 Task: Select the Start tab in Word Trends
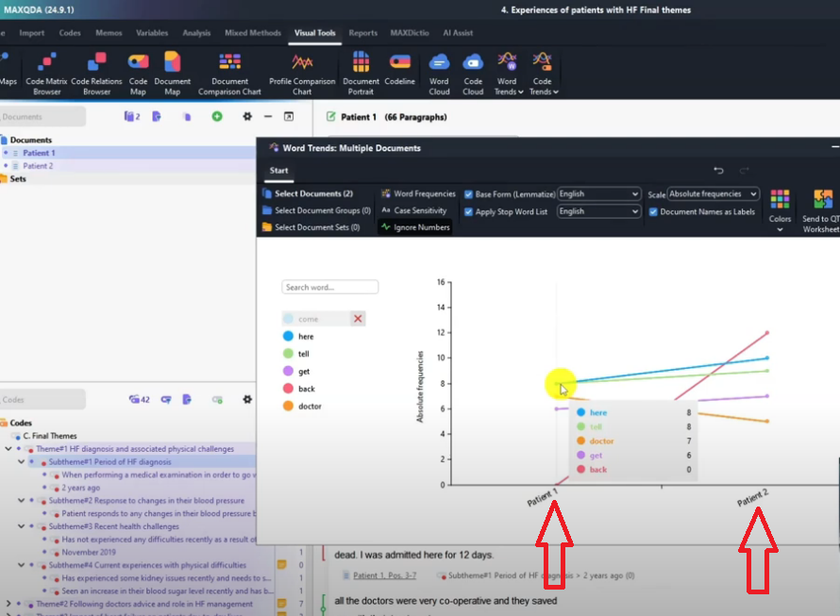278,171
